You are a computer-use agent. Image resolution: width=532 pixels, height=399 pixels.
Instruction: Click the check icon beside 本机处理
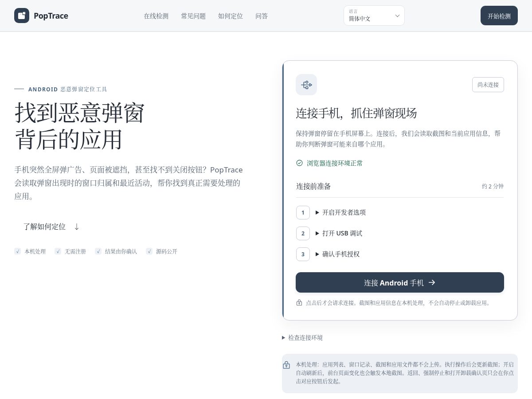[x=18, y=251]
